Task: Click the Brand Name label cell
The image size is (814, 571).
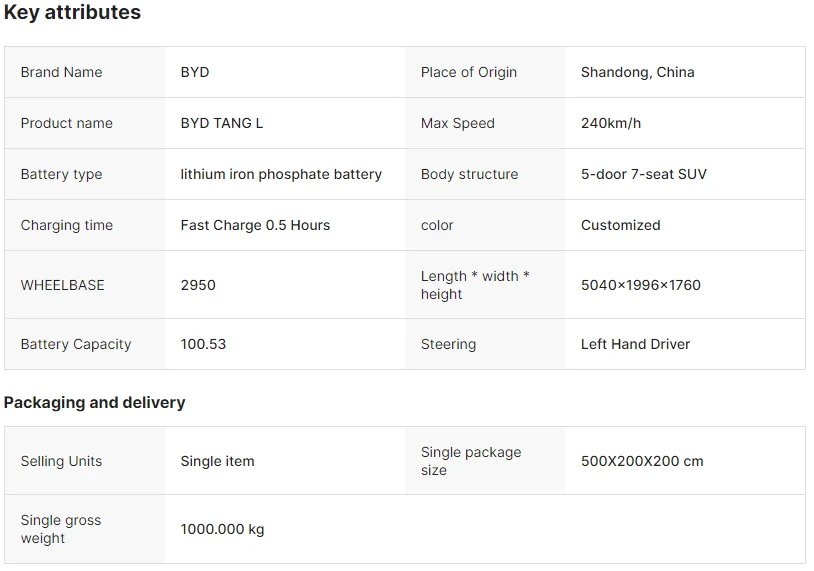Action: click(x=61, y=72)
